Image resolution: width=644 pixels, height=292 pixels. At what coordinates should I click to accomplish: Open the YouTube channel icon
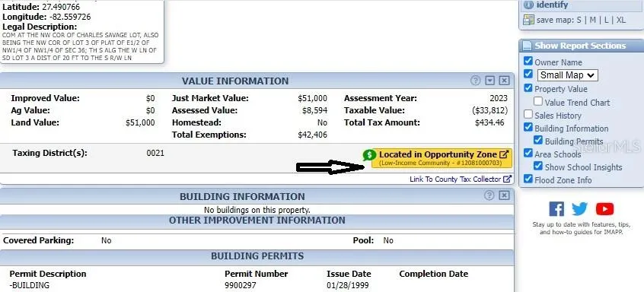click(x=604, y=209)
